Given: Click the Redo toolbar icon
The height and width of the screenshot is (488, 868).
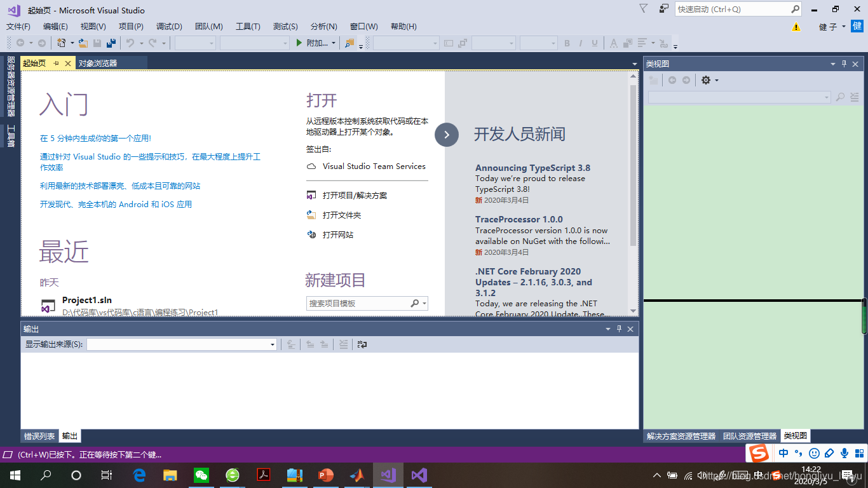Looking at the screenshot, I should 153,43.
